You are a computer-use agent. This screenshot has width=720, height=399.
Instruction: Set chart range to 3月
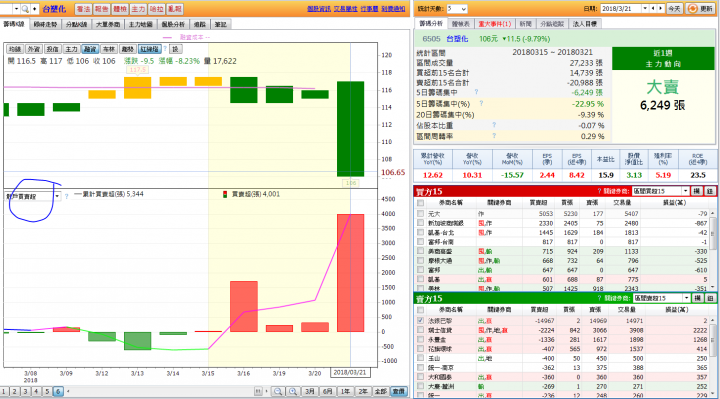(310, 392)
